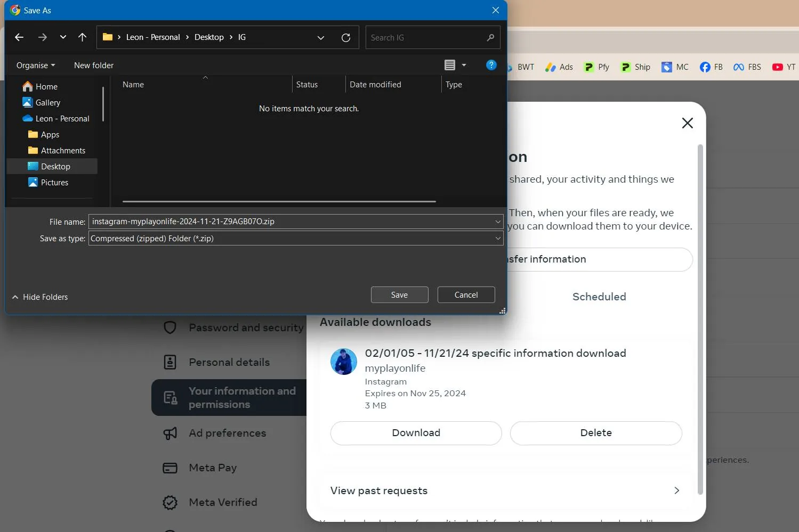Download the Instagram data archive
The width and height of the screenshot is (799, 532).
tap(416, 433)
